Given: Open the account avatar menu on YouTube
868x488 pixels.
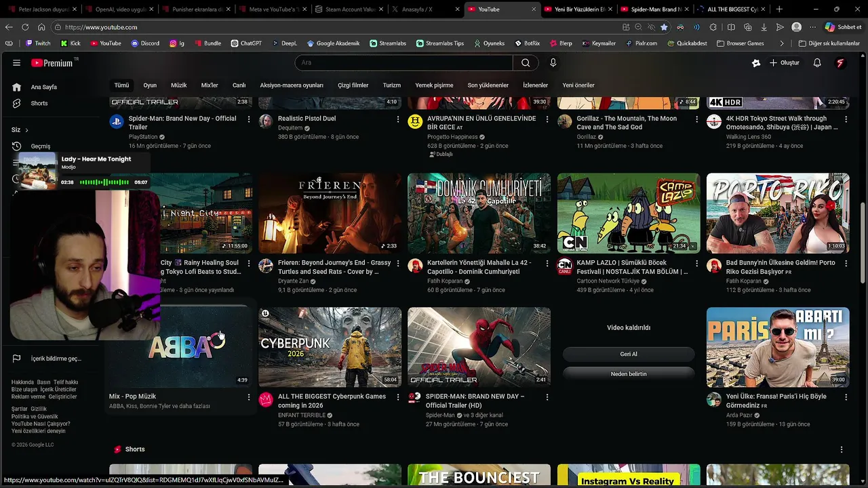Looking at the screenshot, I should click(x=840, y=62).
